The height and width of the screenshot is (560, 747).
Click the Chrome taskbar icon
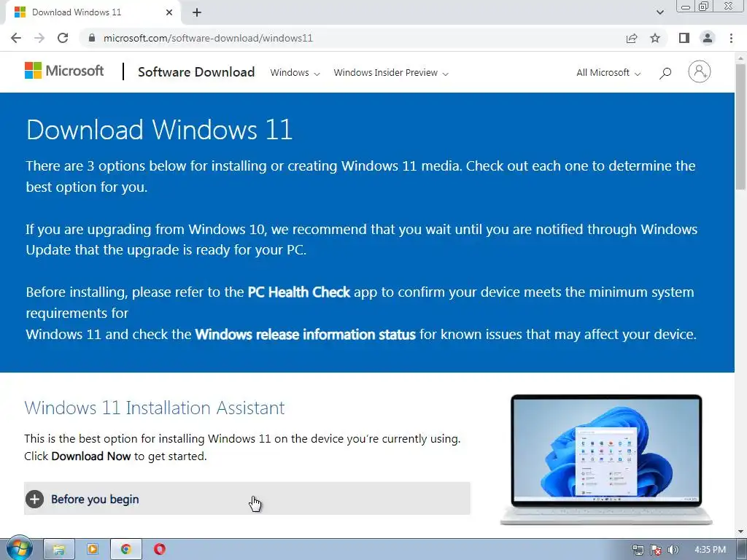[x=125, y=550]
